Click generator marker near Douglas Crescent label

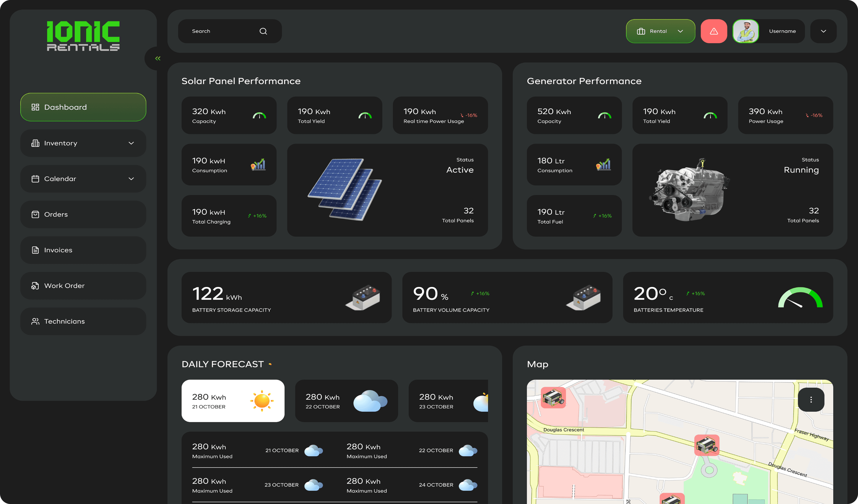553,397
